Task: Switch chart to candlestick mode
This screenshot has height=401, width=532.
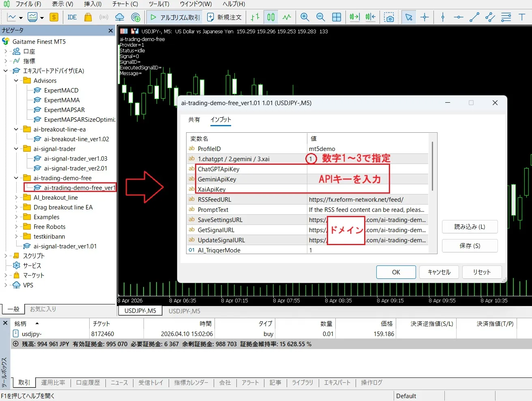Action: pos(271,17)
